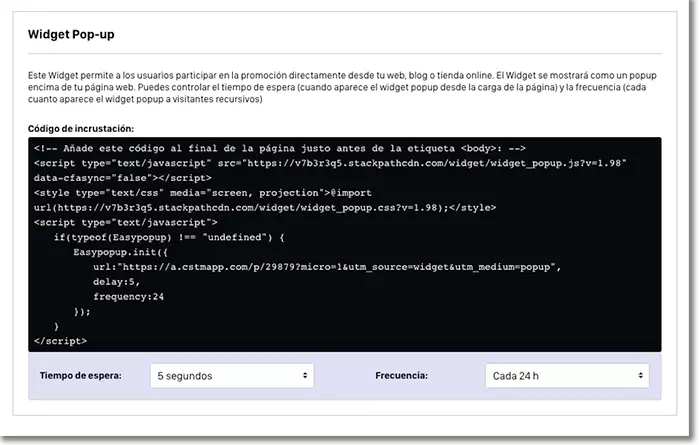Click the description paragraph starting 'Este Widget permite'
700x445 pixels.
coord(342,87)
